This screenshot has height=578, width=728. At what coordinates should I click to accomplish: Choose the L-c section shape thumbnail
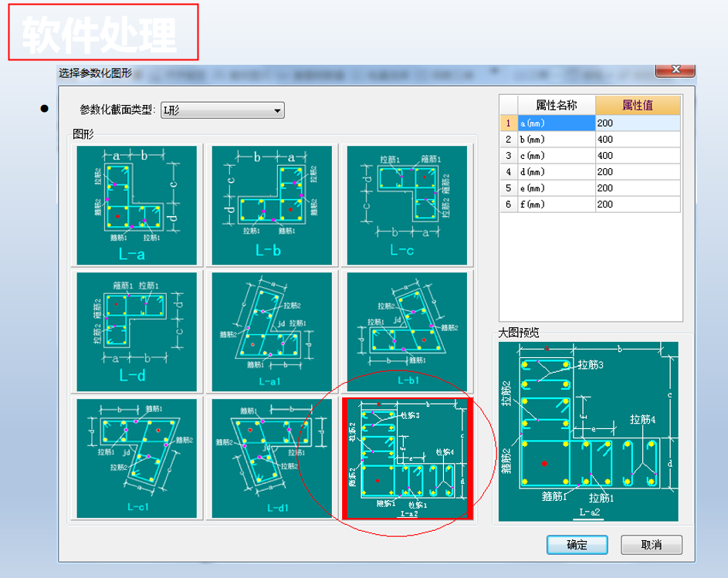pyautogui.click(x=407, y=205)
